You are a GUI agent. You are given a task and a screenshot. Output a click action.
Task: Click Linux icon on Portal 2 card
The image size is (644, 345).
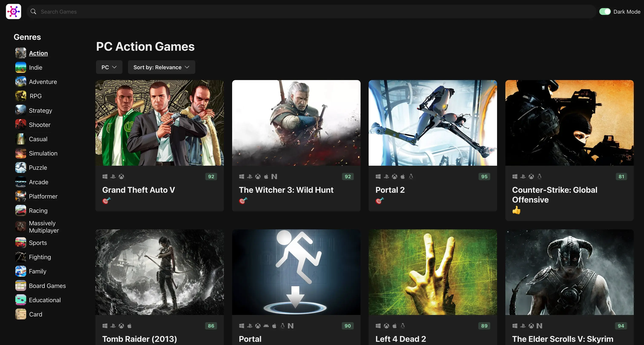[x=411, y=177]
